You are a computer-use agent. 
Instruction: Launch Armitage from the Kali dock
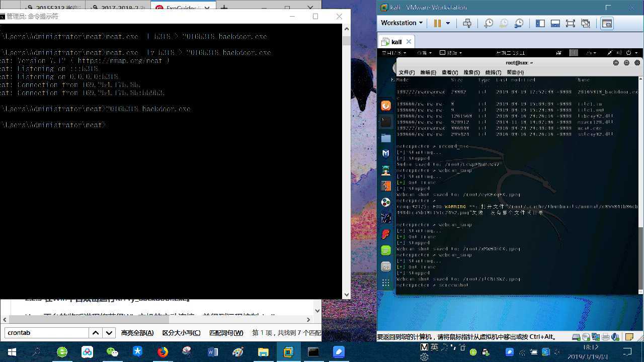(386, 170)
